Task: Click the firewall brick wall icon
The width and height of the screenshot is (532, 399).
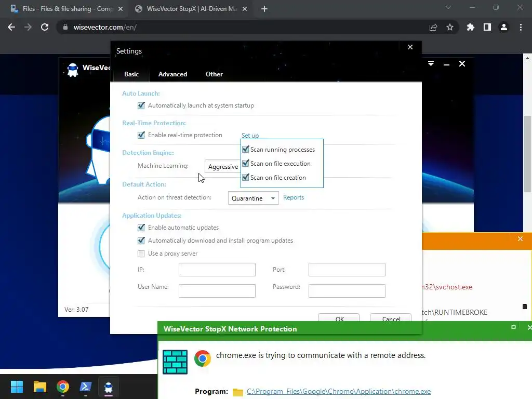Action: click(175, 362)
